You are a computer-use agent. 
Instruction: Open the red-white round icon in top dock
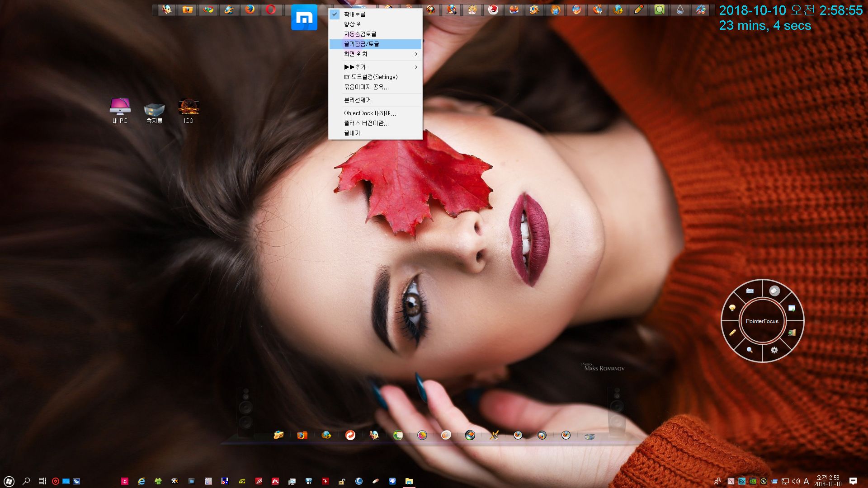[493, 9]
